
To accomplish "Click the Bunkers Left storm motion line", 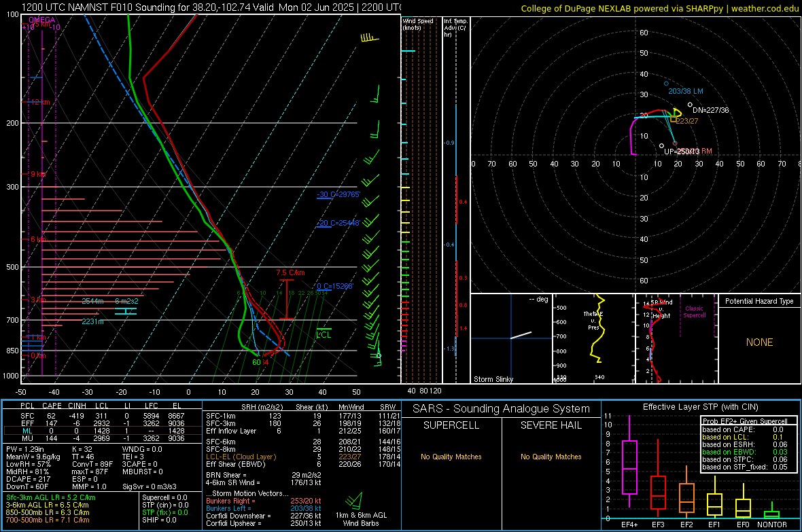I will click(264, 508).
